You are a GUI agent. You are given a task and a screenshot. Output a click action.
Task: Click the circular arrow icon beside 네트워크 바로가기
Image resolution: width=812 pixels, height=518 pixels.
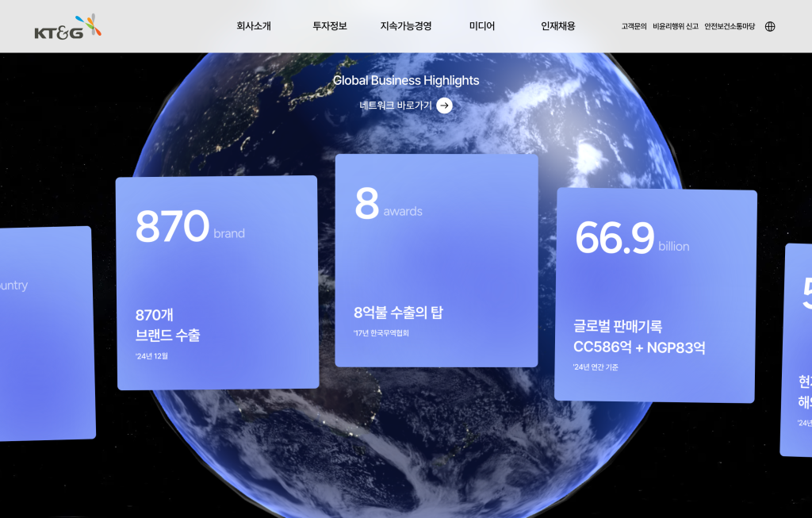(x=444, y=106)
